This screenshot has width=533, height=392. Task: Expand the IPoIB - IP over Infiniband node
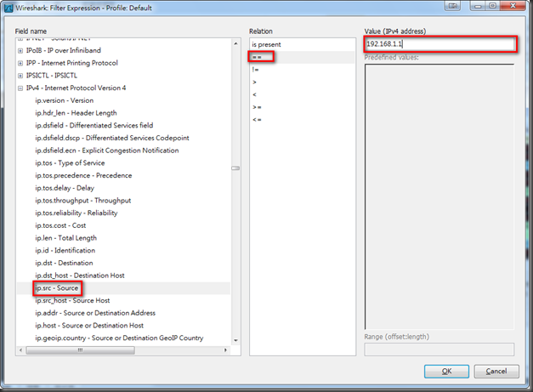20,51
